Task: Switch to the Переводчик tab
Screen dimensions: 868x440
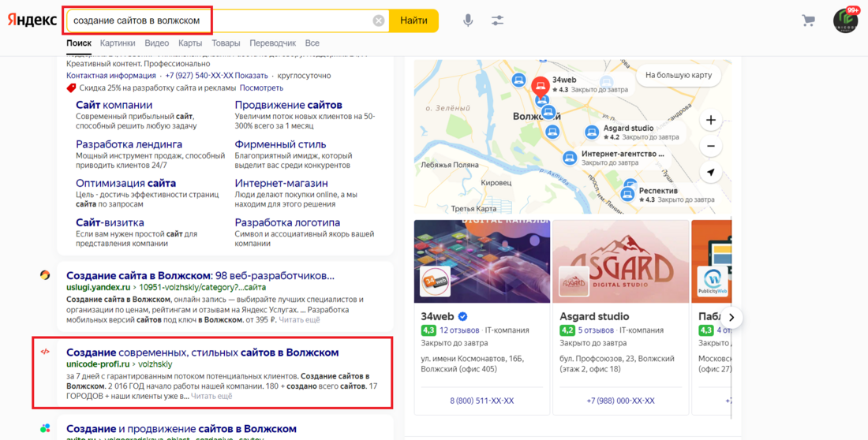Action: [273, 43]
